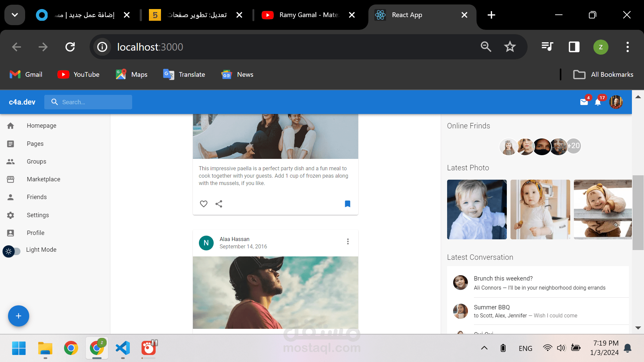Click the share icon on paella post
Viewport: 644px width, 362px height.
pyautogui.click(x=219, y=204)
